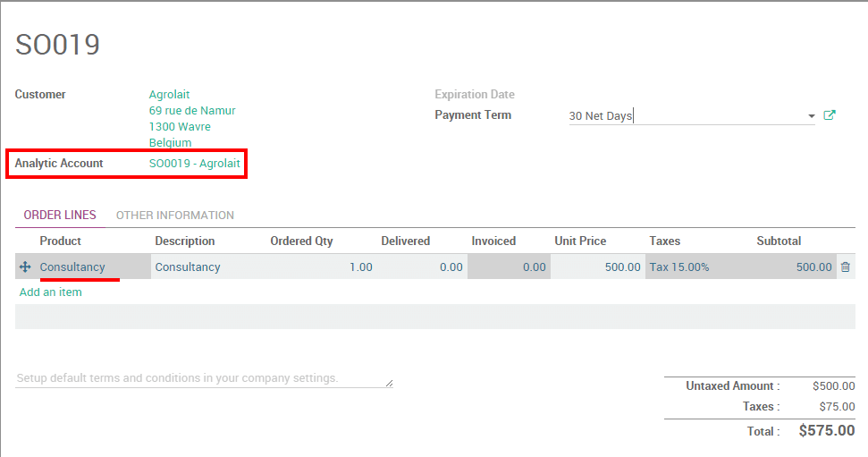This screenshot has height=457, width=868.
Task: Click the SO019 order title
Action: click(x=57, y=45)
